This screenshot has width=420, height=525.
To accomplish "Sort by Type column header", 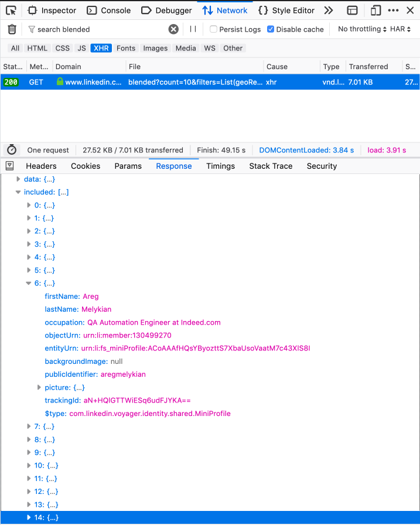I will coord(333,67).
